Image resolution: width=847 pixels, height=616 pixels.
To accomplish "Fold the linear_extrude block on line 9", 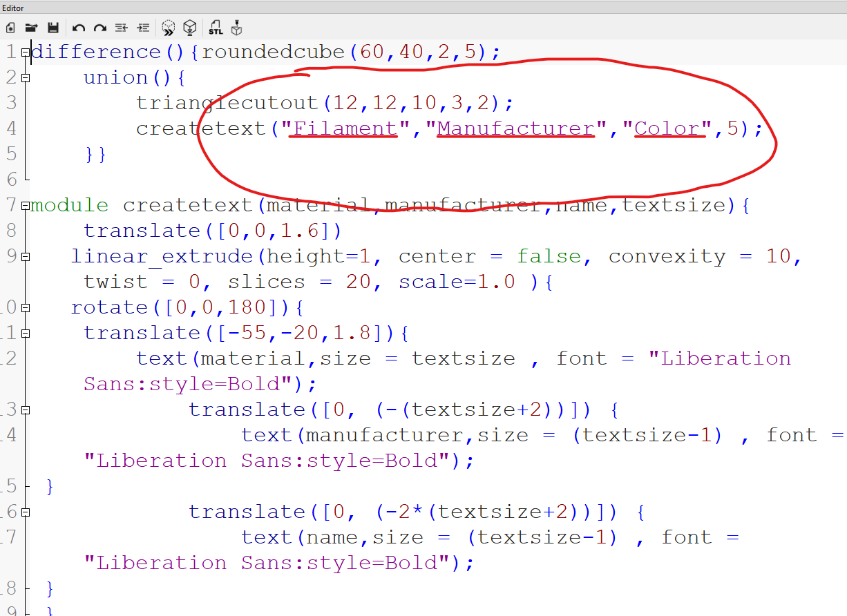I will pos(26,256).
